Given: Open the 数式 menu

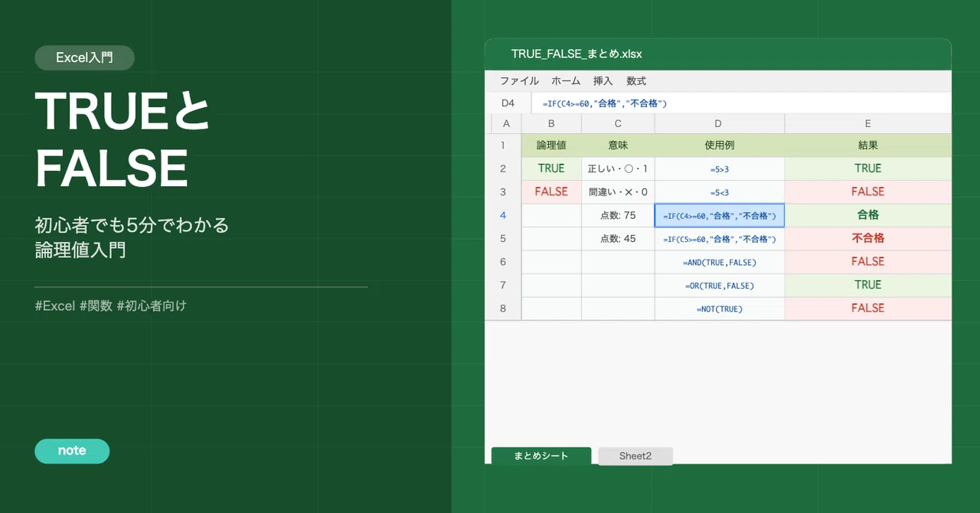Looking at the screenshot, I should (636, 80).
